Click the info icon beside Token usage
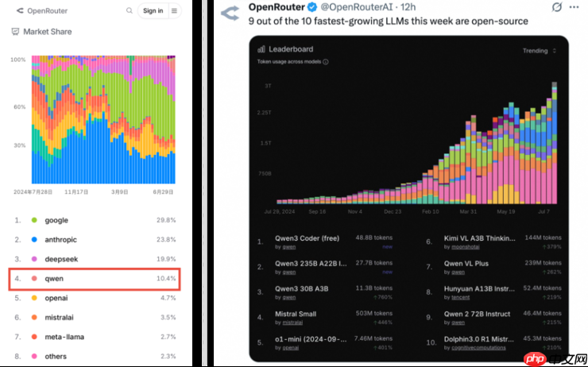Viewport: 588px width, 367px height. click(326, 62)
